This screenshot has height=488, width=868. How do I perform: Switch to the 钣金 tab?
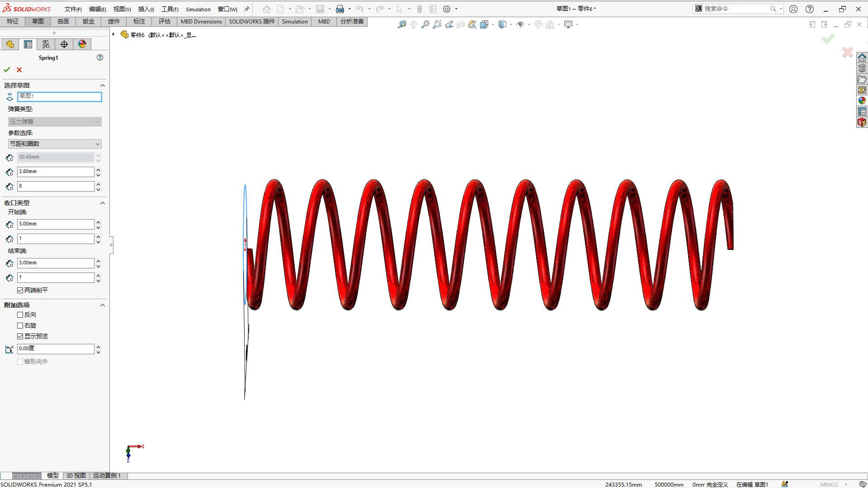(x=89, y=21)
